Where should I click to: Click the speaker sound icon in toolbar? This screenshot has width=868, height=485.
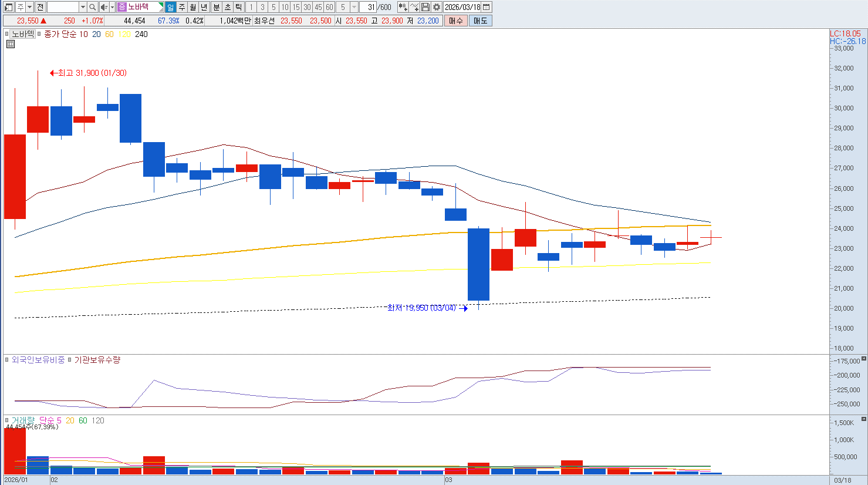pos(104,7)
